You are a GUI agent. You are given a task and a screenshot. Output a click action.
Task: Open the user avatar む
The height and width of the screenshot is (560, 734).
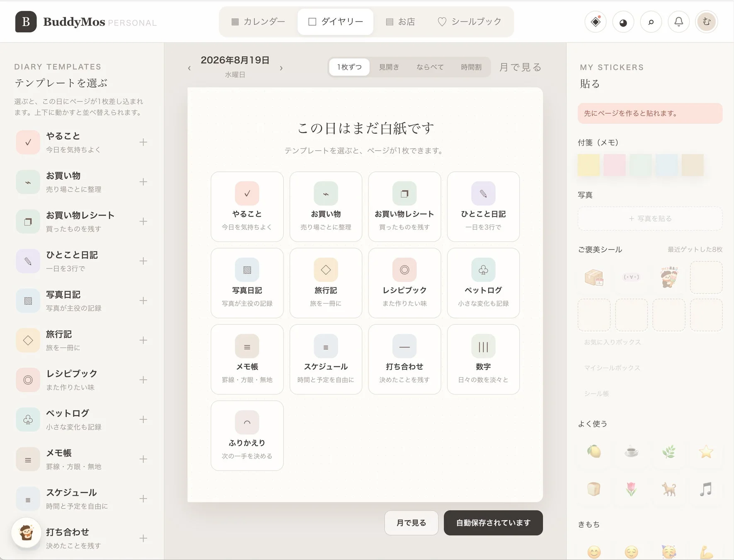pyautogui.click(x=707, y=22)
